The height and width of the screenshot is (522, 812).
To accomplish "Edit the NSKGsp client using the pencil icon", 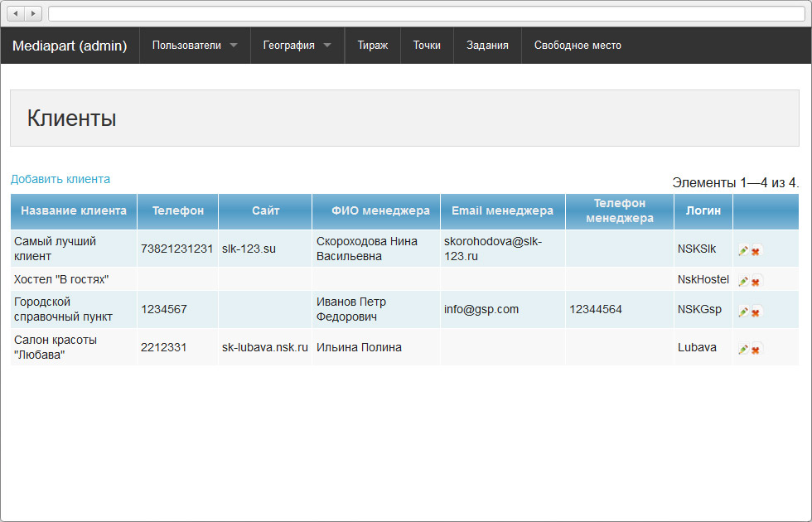I will [x=743, y=312].
